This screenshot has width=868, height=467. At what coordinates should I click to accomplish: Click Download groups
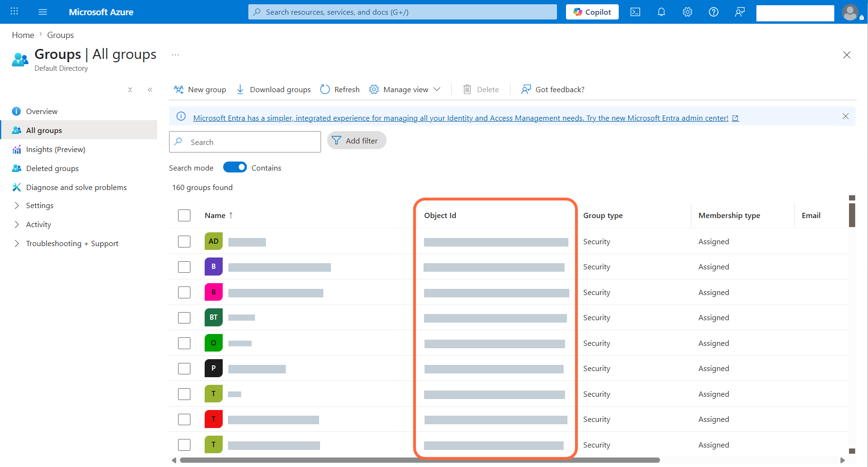[x=274, y=89]
